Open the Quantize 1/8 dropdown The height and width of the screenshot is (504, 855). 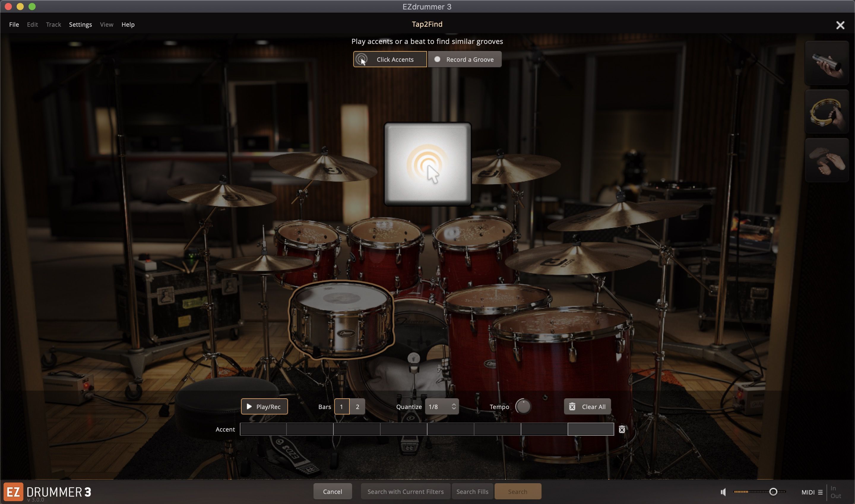[x=441, y=407]
